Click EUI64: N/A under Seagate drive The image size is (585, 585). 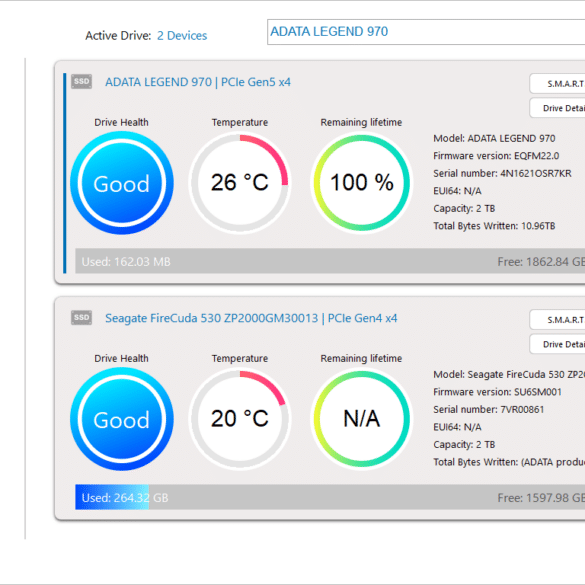tap(457, 427)
